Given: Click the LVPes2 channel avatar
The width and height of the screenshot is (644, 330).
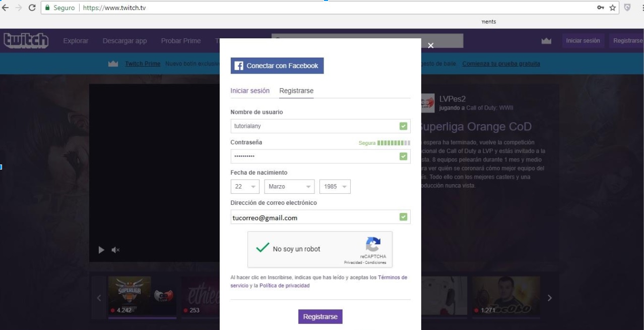Looking at the screenshot, I should click(427, 103).
